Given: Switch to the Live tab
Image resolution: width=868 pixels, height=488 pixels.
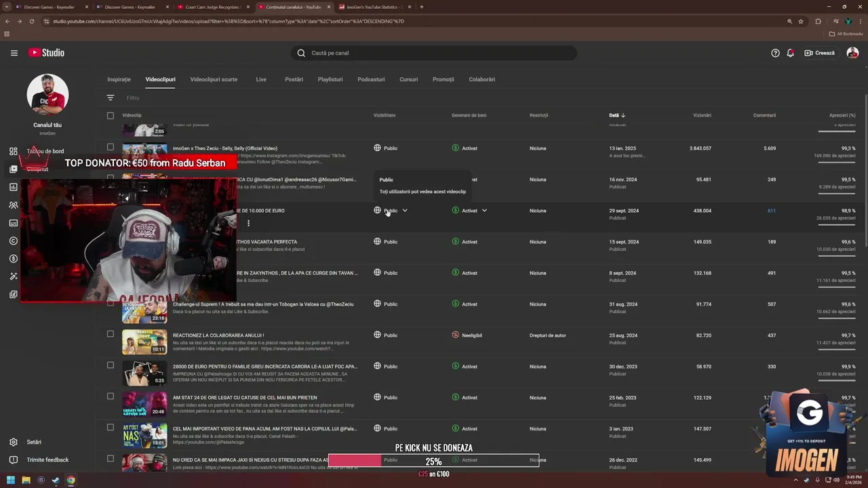Looking at the screenshot, I should (261, 79).
